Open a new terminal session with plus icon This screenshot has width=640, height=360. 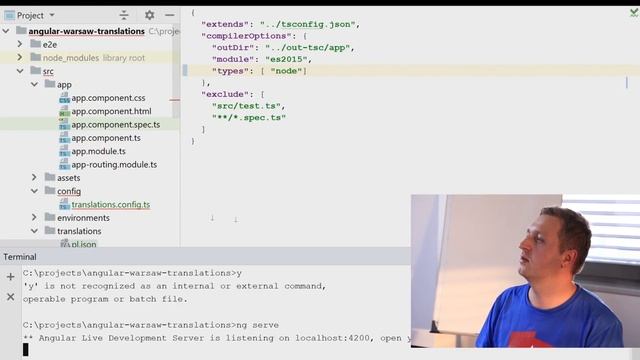pos(11,277)
